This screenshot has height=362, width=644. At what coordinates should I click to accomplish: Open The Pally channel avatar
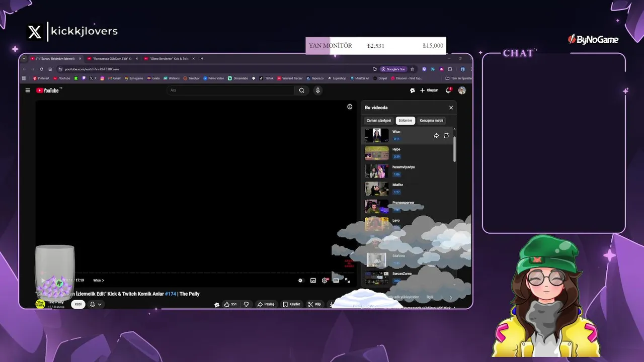coord(40,304)
